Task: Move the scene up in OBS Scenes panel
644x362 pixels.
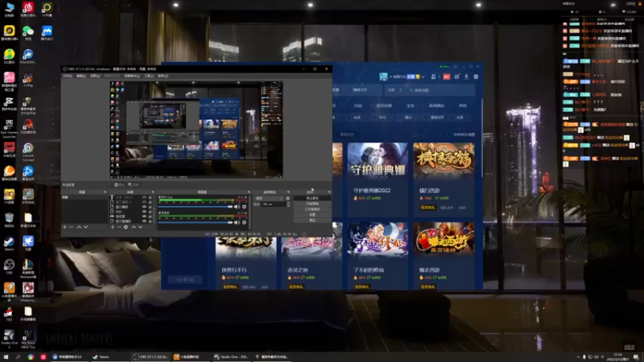Action: (79, 227)
